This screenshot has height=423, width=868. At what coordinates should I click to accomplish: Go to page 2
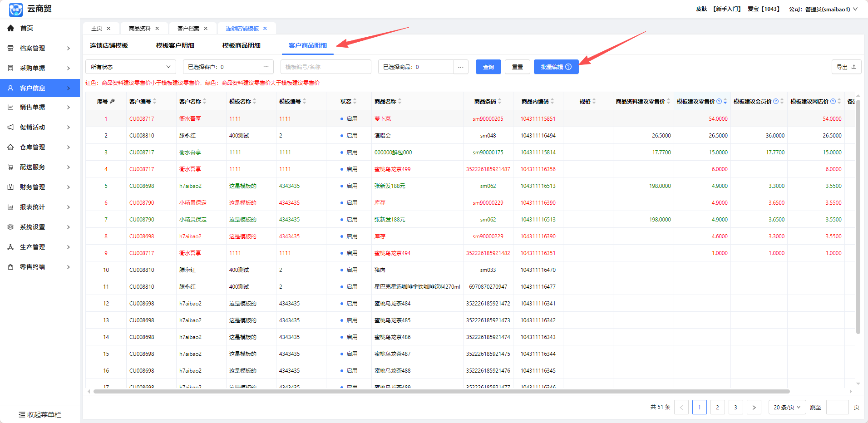pos(718,407)
